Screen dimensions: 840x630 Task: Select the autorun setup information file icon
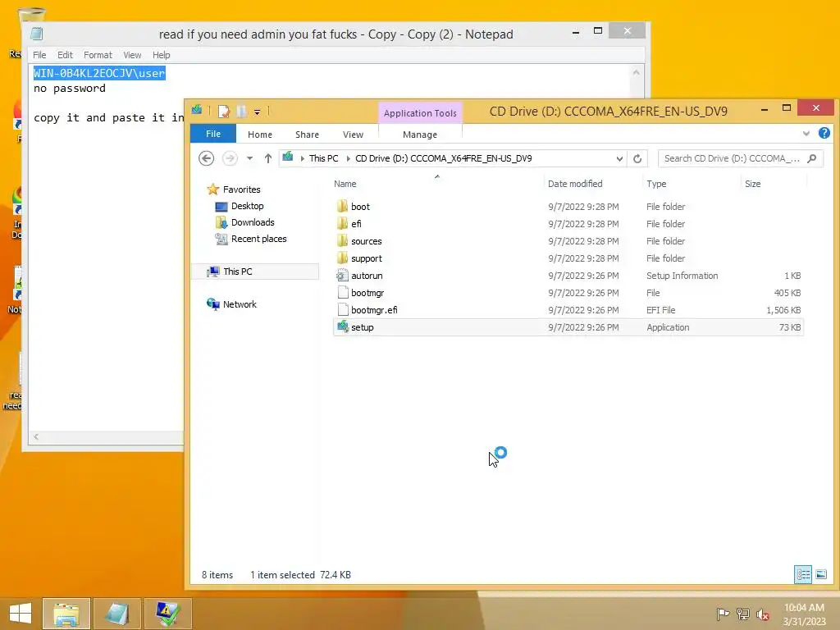pos(342,276)
